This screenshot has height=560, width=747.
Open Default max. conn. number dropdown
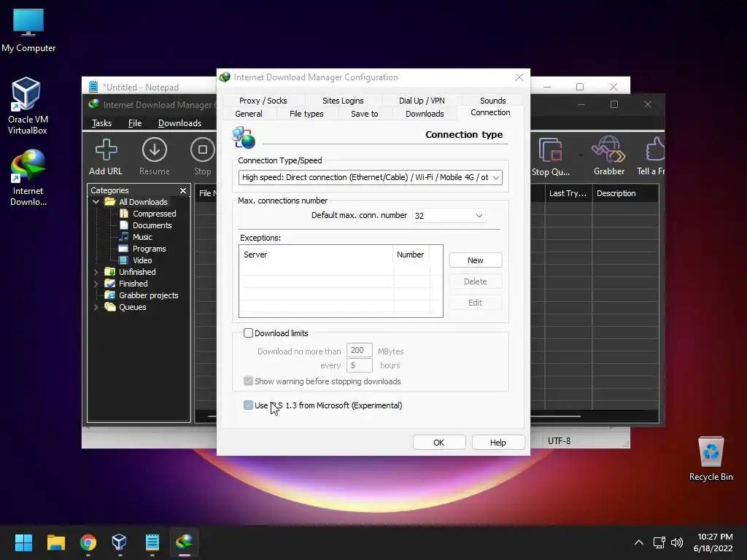click(x=449, y=216)
